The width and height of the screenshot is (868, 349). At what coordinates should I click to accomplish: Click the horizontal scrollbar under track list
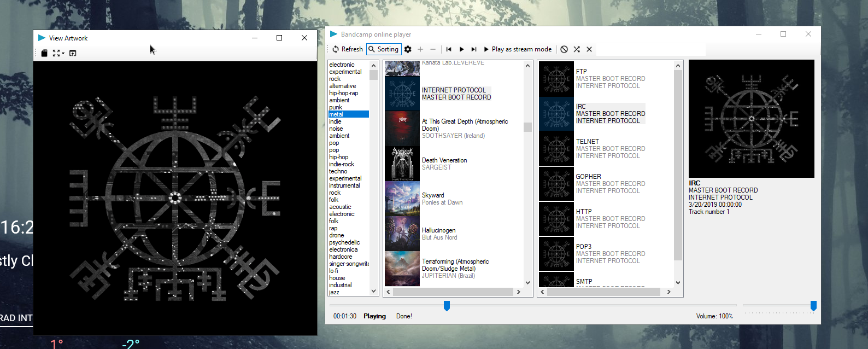tap(603, 292)
